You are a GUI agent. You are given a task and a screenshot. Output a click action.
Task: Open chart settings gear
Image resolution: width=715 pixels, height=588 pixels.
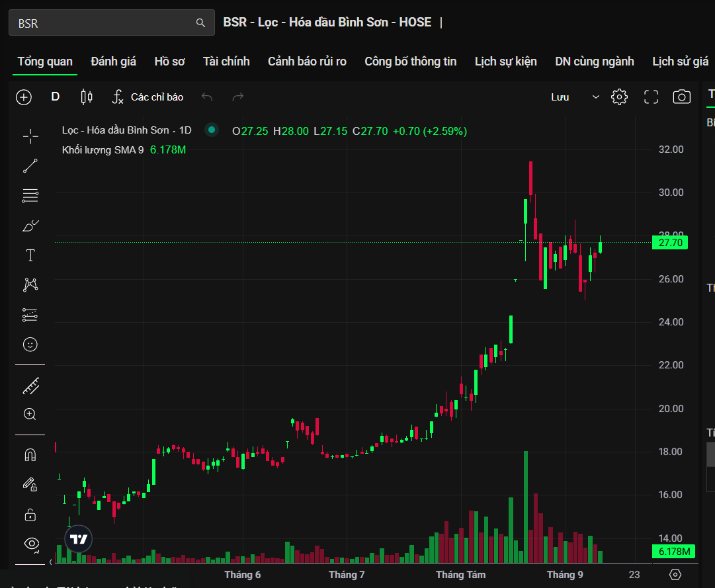point(619,97)
